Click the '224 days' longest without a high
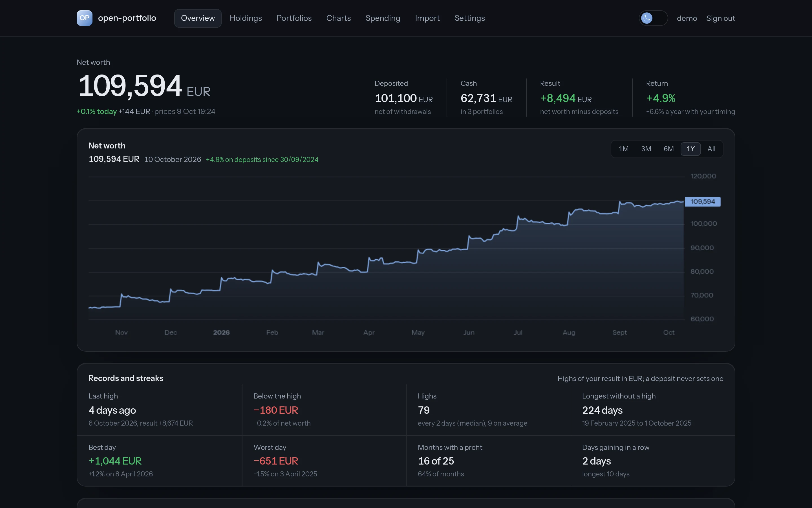 coord(602,410)
